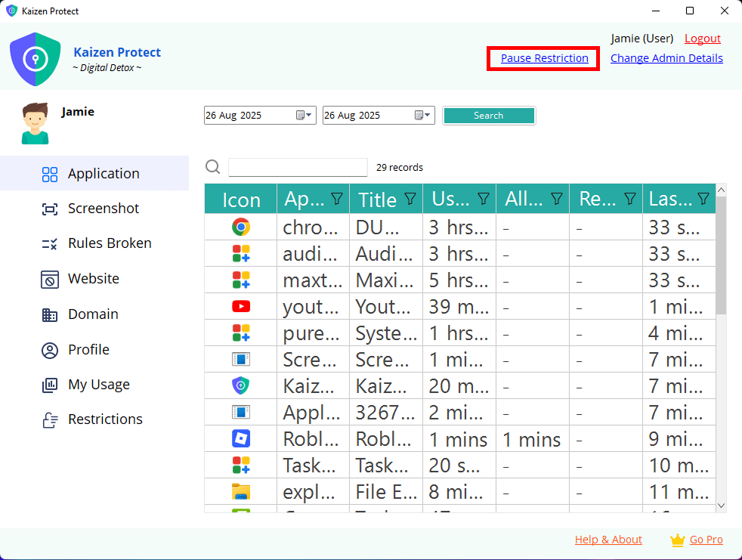Switch to the My Usage view
Screen dimensions: 742x560
click(98, 385)
